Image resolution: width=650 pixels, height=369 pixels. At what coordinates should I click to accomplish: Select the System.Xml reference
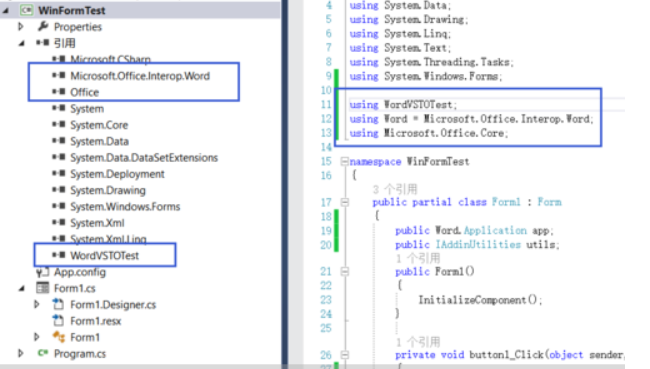click(x=97, y=223)
